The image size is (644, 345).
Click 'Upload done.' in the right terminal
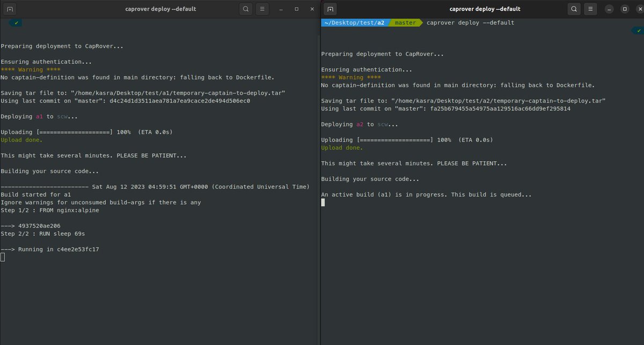click(342, 148)
